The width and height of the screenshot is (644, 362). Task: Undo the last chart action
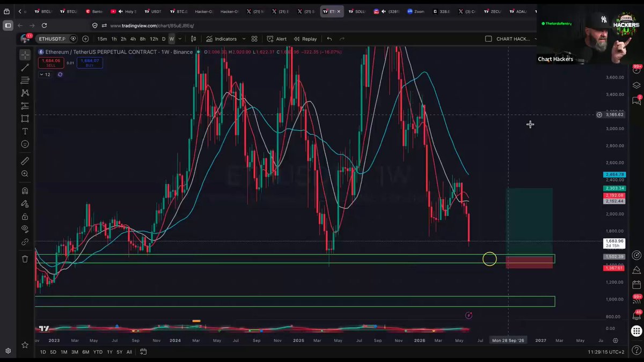330,39
